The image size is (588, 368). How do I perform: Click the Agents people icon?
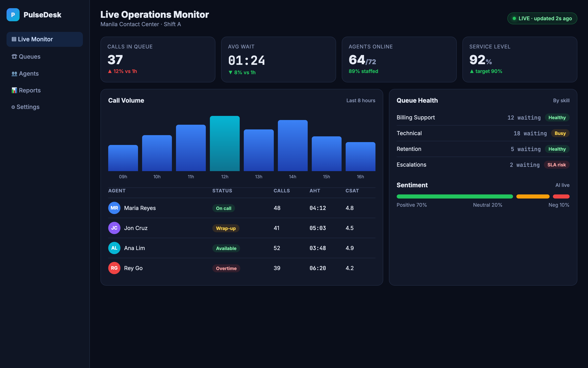pos(14,74)
